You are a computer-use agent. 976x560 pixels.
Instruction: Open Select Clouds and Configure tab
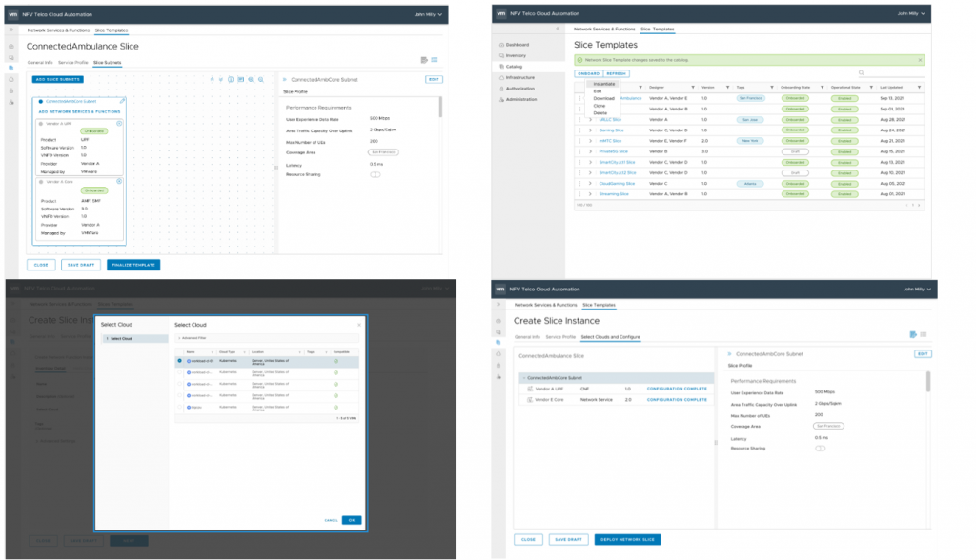(610, 337)
